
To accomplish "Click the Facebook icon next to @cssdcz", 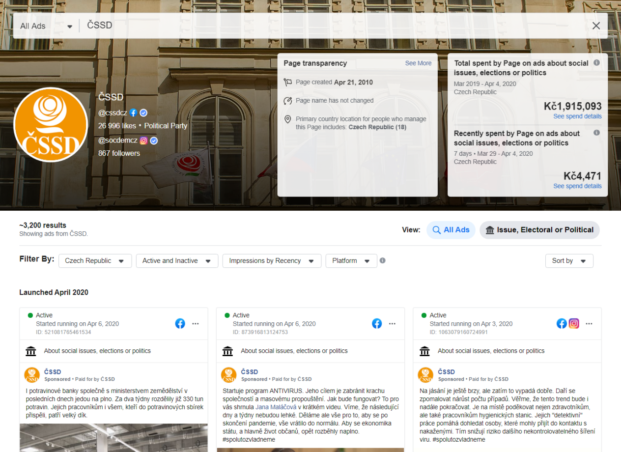I will click(x=133, y=113).
